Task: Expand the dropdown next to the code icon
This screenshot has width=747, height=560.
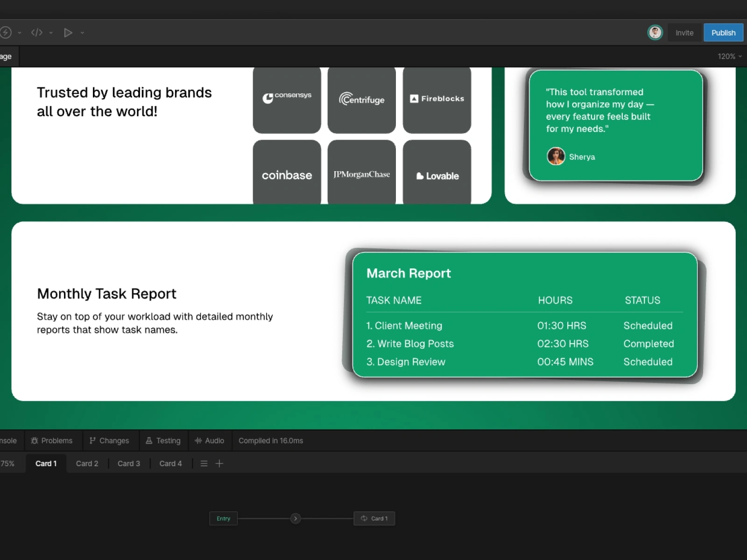Action: tap(51, 33)
